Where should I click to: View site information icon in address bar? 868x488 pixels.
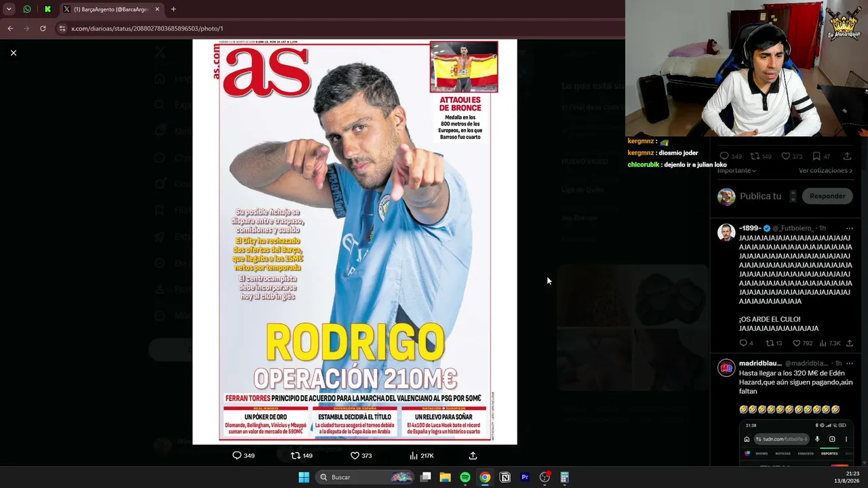tap(62, 28)
